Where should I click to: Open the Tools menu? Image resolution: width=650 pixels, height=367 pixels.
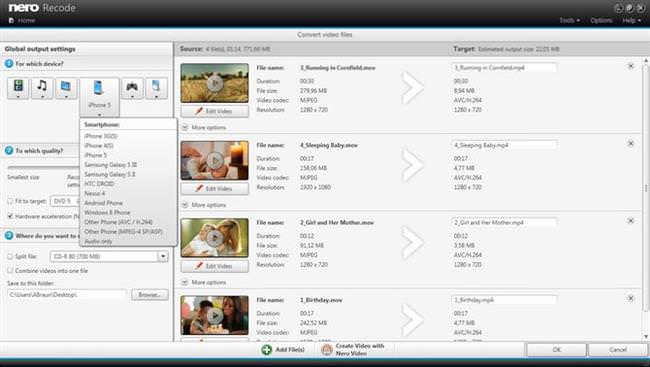[x=569, y=20]
